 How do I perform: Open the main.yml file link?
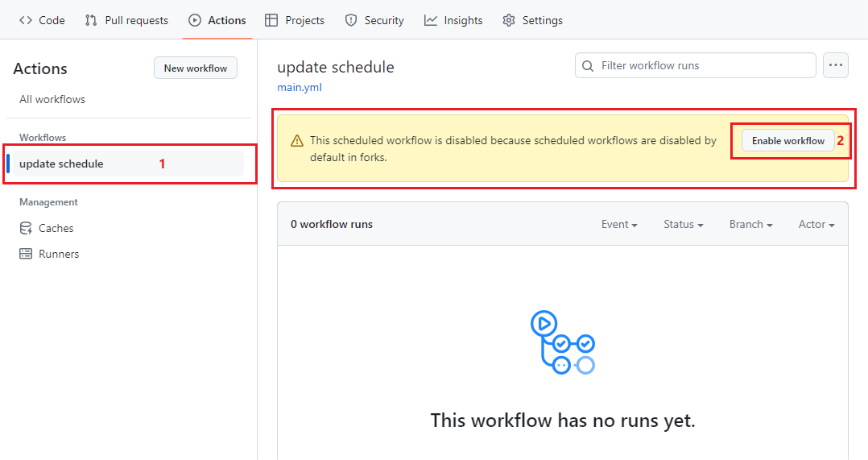pos(300,87)
